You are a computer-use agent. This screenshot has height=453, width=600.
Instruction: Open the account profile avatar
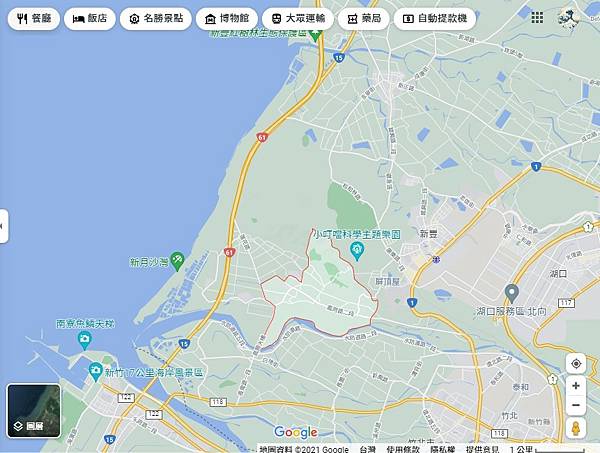569,18
